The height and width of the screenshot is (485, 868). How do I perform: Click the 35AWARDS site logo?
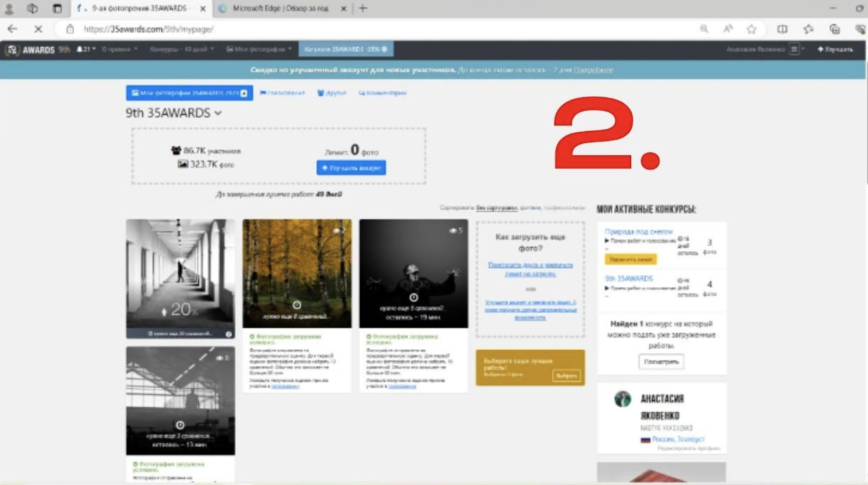coord(30,49)
